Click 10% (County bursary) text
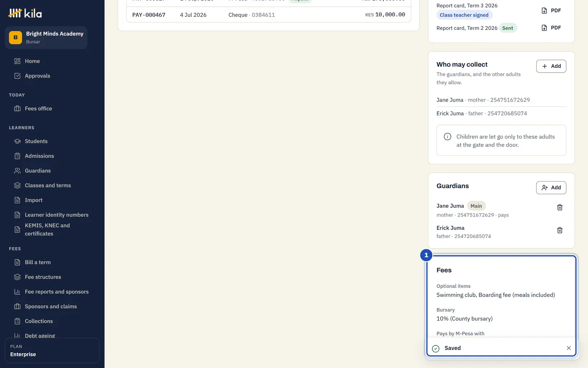Image resolution: width=588 pixels, height=368 pixels. point(465,319)
